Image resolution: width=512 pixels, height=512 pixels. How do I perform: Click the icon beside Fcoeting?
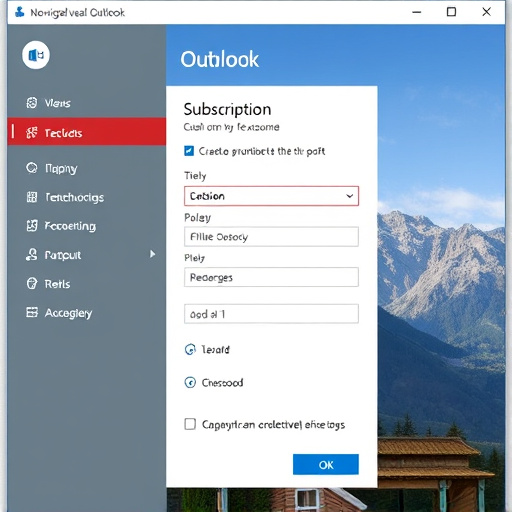pyautogui.click(x=32, y=226)
